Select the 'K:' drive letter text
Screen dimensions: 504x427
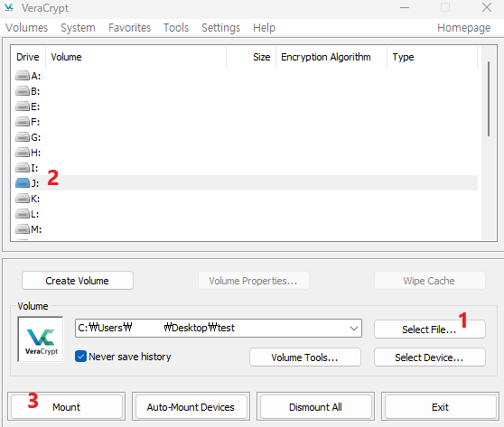point(35,199)
